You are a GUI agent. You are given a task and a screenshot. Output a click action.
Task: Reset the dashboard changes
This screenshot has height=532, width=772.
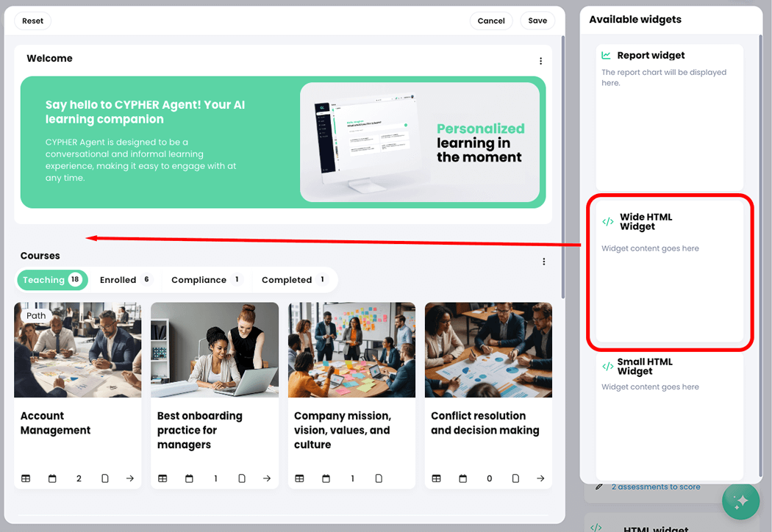tap(32, 21)
